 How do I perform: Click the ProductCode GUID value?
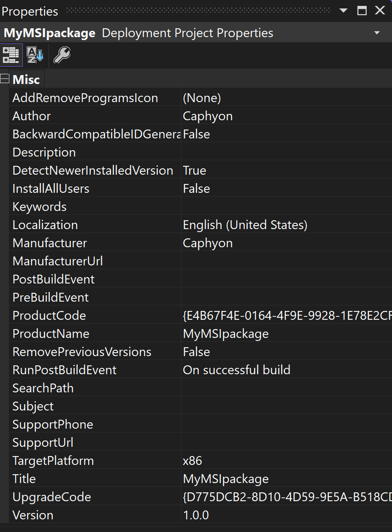(287, 316)
